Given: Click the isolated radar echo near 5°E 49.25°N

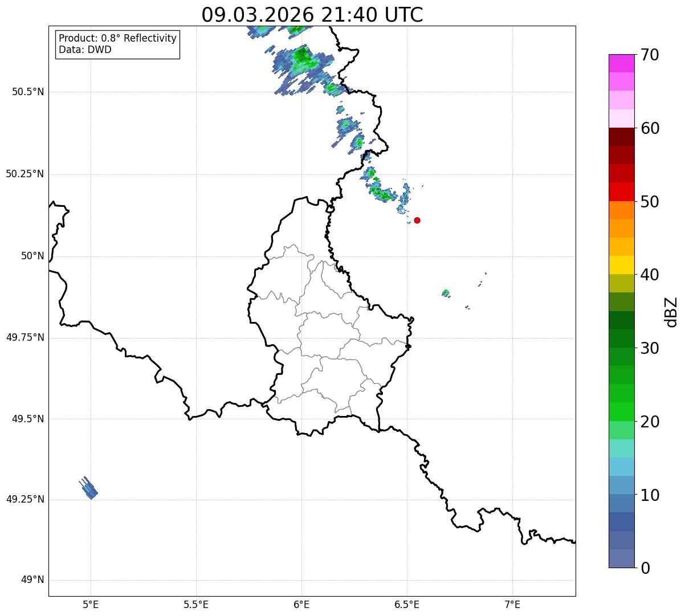Looking at the screenshot, I should (x=88, y=488).
